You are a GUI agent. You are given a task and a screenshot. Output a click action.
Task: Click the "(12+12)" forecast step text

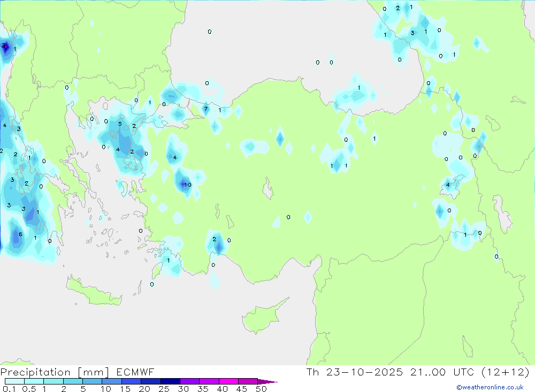point(506,372)
